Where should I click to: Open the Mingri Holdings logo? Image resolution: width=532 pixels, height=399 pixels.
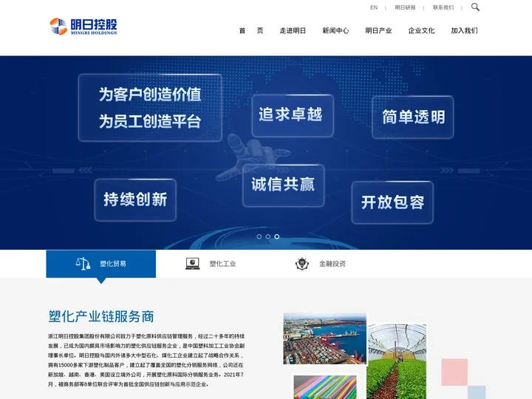point(83,27)
